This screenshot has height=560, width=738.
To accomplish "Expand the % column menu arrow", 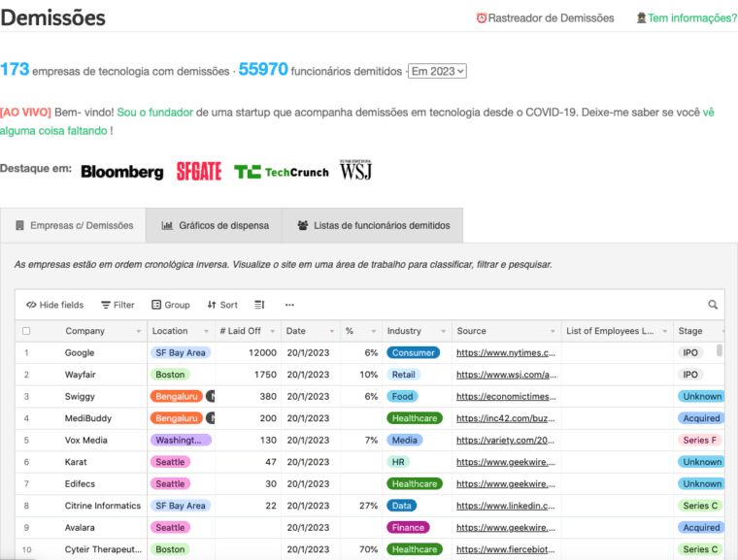I will click(x=374, y=331).
